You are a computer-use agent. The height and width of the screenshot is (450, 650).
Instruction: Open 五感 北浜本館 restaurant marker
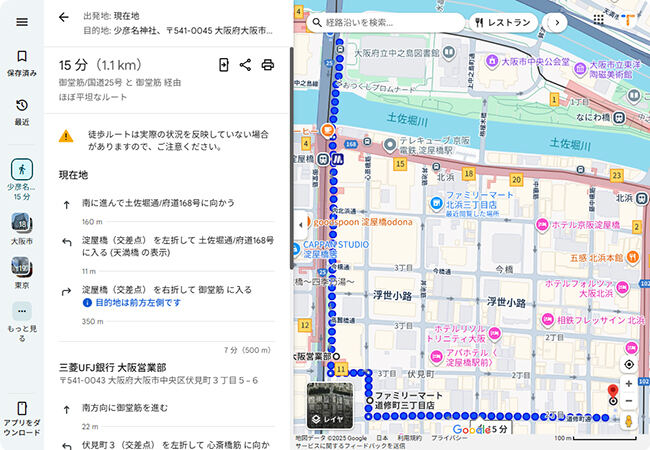[632, 257]
